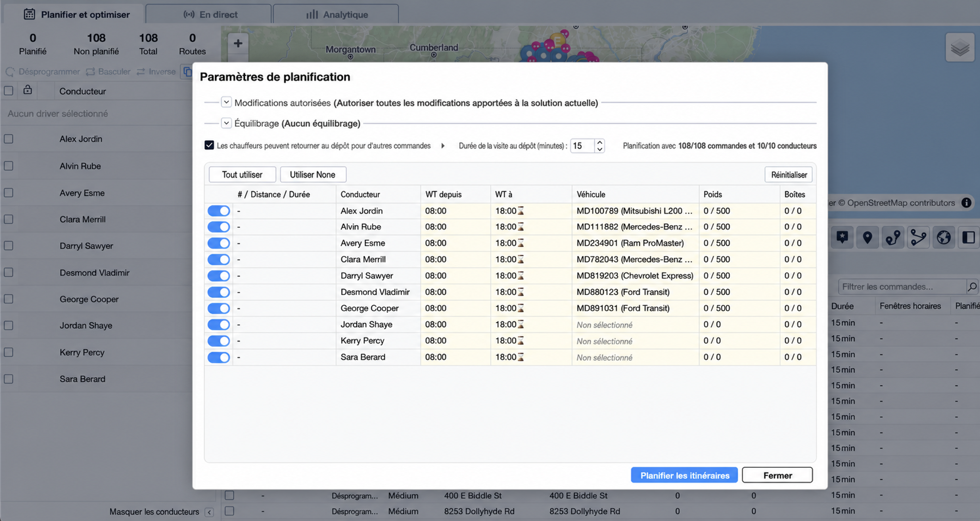Expand Équilibrage section
This screenshot has height=521, width=980.
pos(226,123)
